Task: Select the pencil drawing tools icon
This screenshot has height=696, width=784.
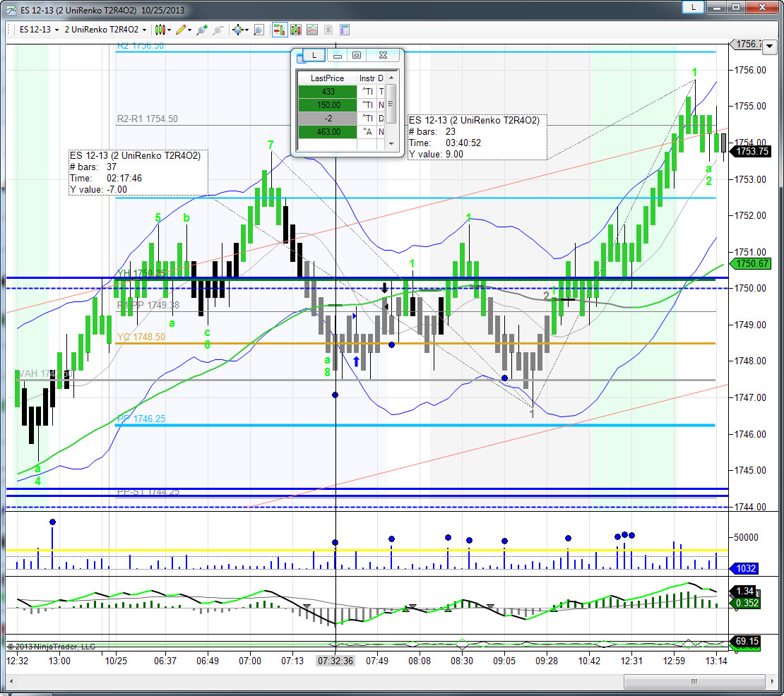Action: (x=181, y=30)
